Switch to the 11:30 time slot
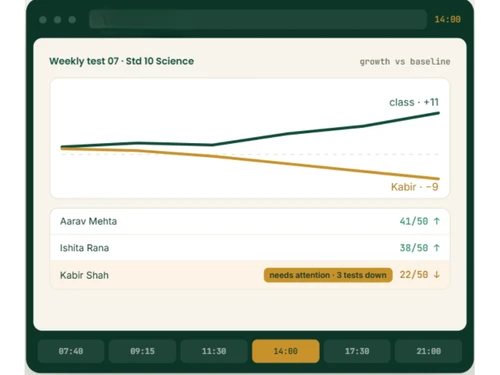The image size is (500, 375). pyautogui.click(x=214, y=351)
